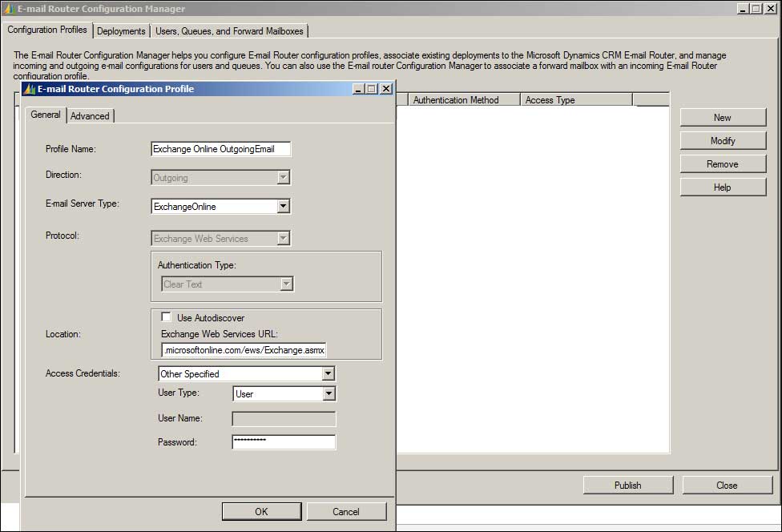
Task: Click the Modify button
Action: coord(722,141)
